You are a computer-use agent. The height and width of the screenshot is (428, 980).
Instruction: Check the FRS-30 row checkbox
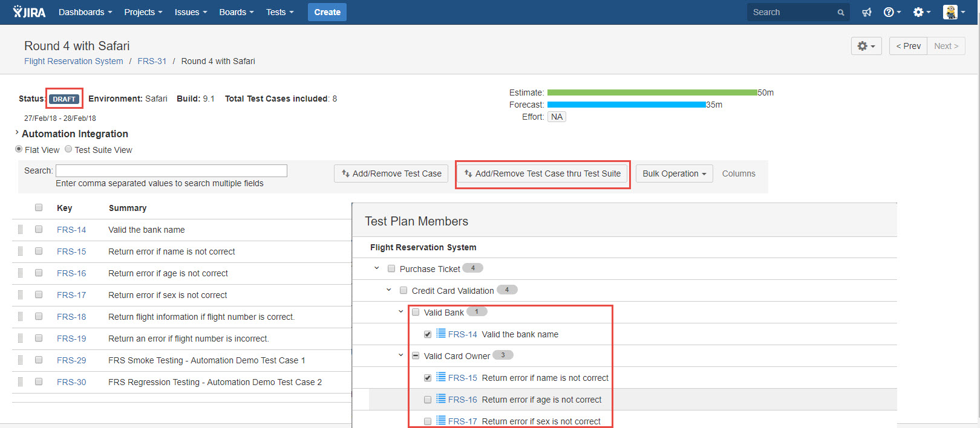click(39, 381)
